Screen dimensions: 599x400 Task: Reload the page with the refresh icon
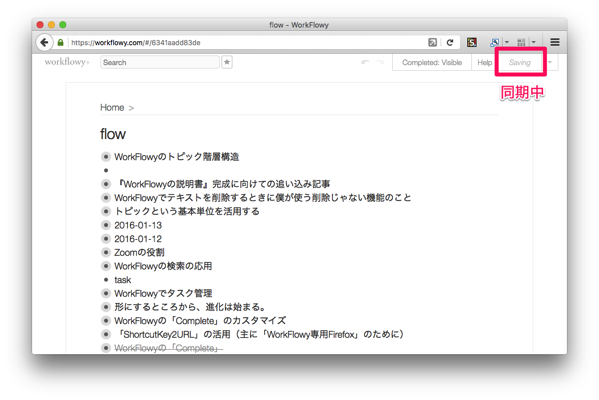click(450, 42)
